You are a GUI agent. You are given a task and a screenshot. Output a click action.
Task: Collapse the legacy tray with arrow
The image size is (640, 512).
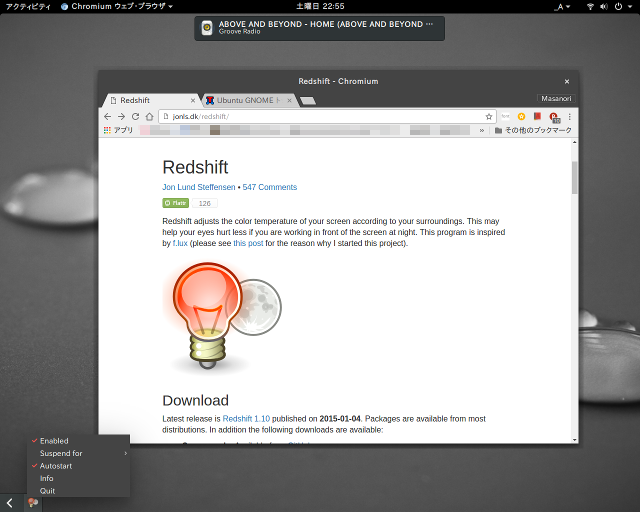coord(10,503)
